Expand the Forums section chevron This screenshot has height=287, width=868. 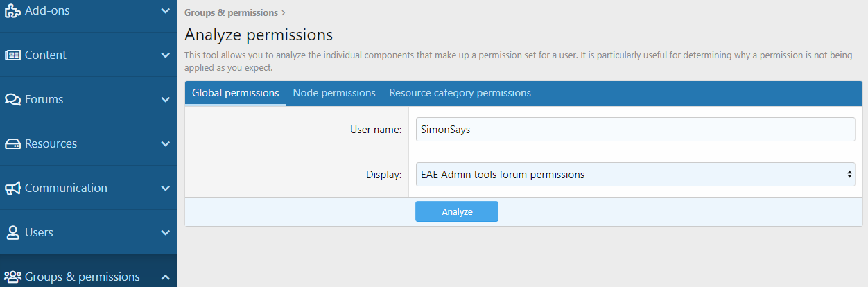click(x=165, y=100)
